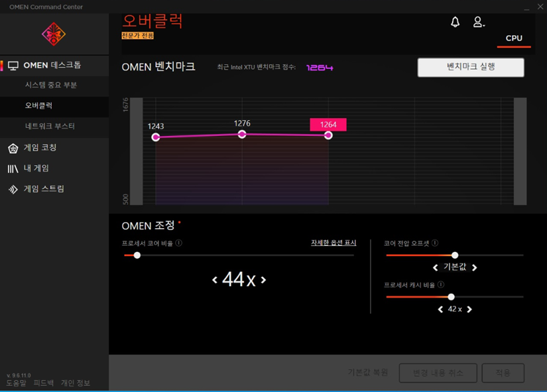547x392 pixels.
Task: Click 자세한 옵션 표시 link
Action: [334, 243]
